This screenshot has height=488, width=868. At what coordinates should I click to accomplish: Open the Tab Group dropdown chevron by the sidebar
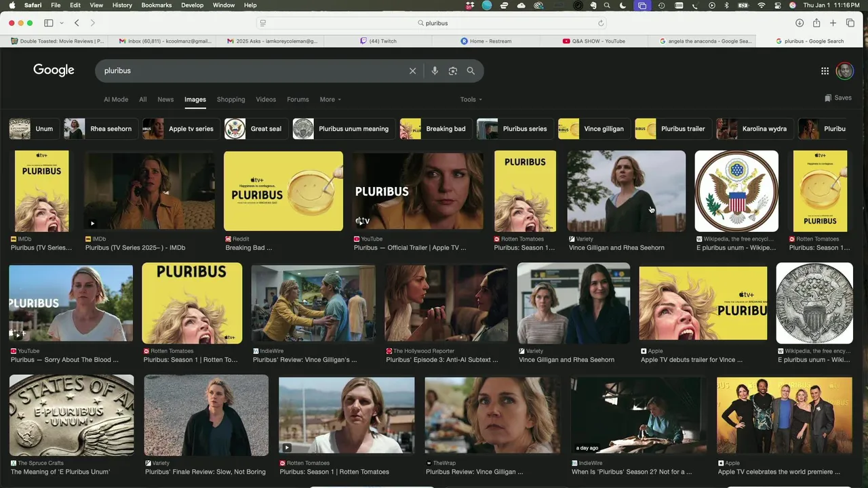[62, 23]
